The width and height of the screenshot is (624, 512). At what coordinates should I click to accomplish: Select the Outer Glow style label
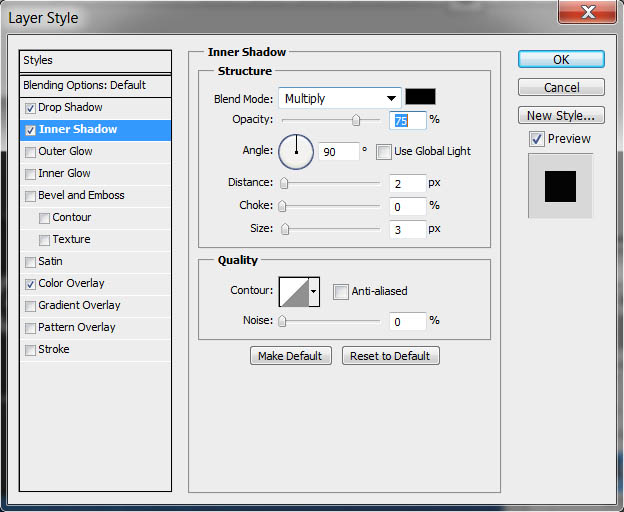65,151
